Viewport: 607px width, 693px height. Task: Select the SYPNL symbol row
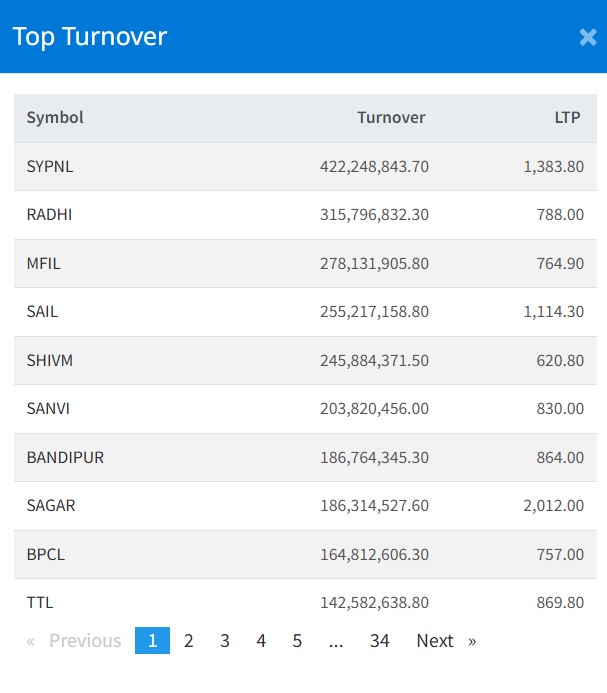50,167
